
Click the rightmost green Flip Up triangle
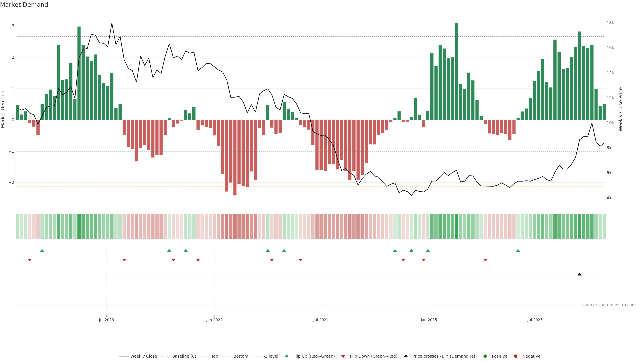(x=518, y=250)
